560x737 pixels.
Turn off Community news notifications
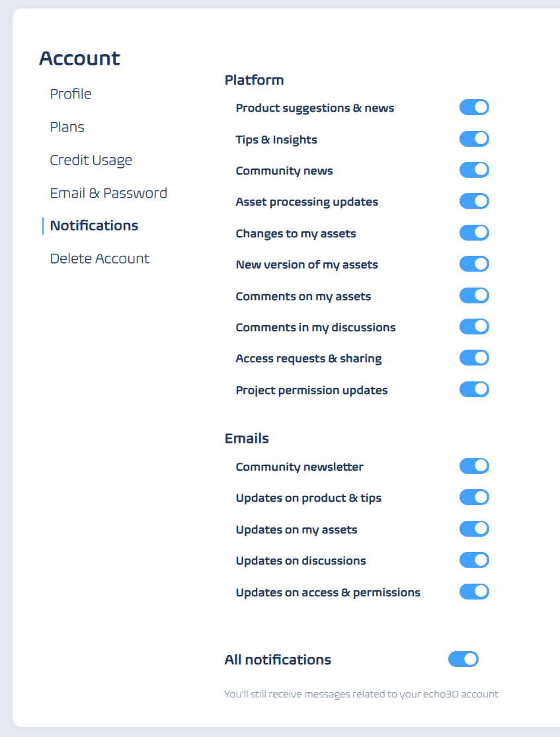pyautogui.click(x=474, y=170)
